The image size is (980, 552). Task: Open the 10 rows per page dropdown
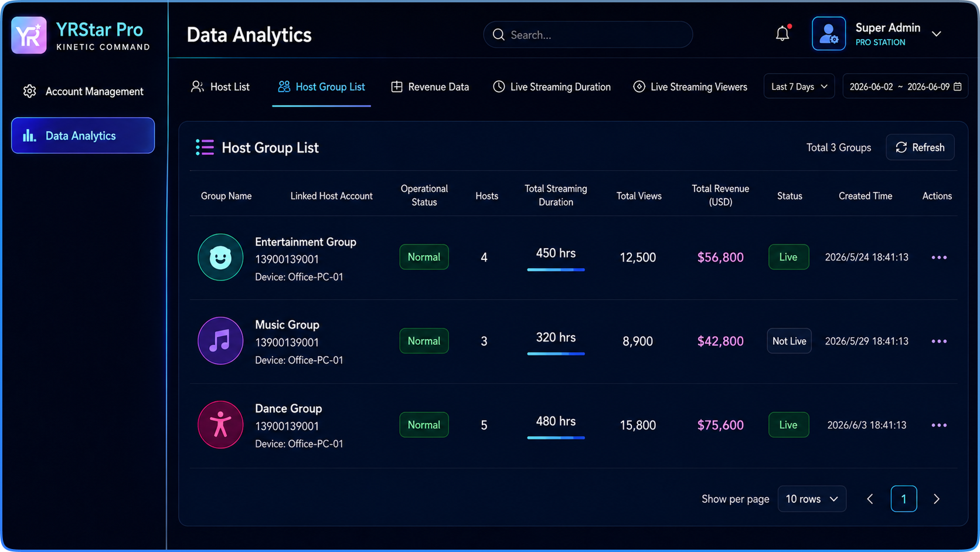(x=812, y=499)
